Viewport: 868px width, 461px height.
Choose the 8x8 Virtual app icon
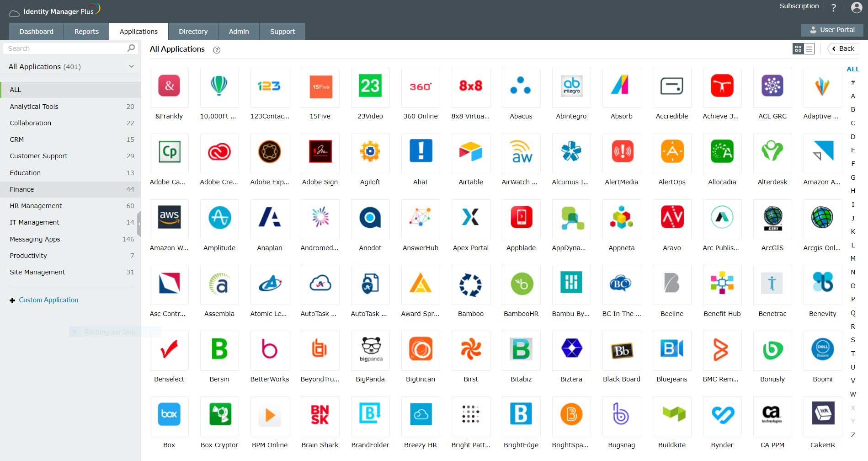coord(471,86)
